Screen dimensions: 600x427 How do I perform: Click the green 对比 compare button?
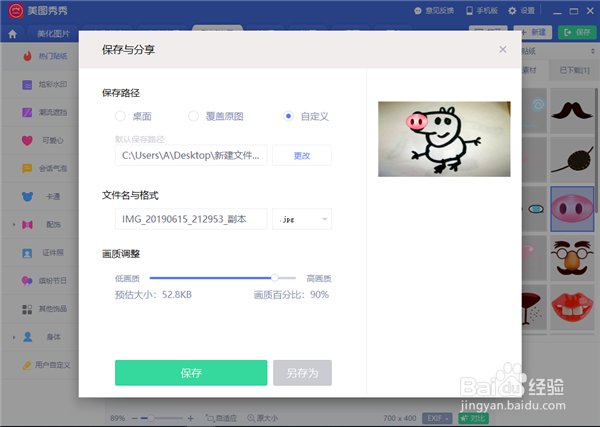pos(473,418)
